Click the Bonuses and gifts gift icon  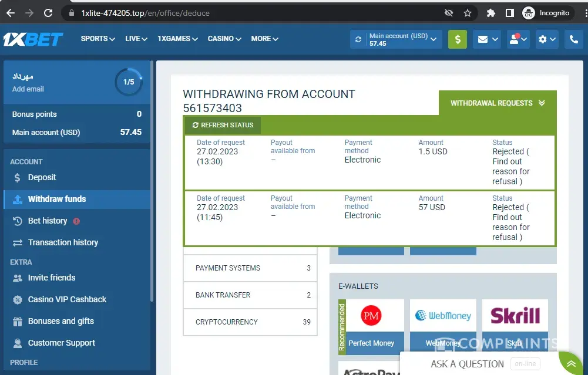coord(18,322)
